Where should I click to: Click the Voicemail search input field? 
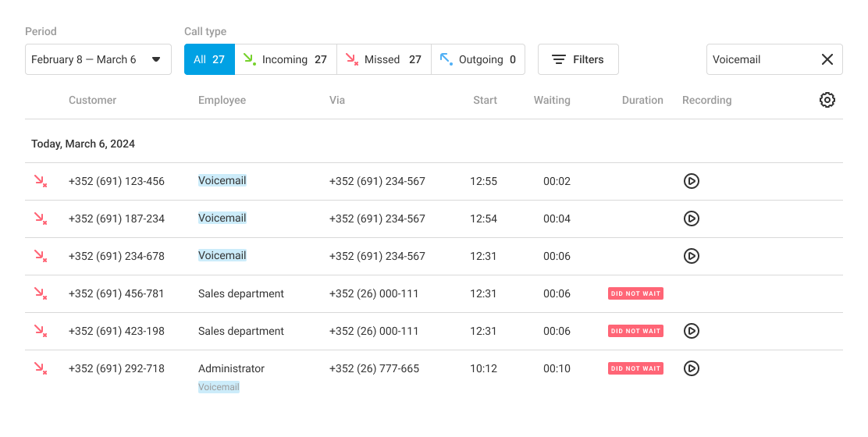coord(761,59)
